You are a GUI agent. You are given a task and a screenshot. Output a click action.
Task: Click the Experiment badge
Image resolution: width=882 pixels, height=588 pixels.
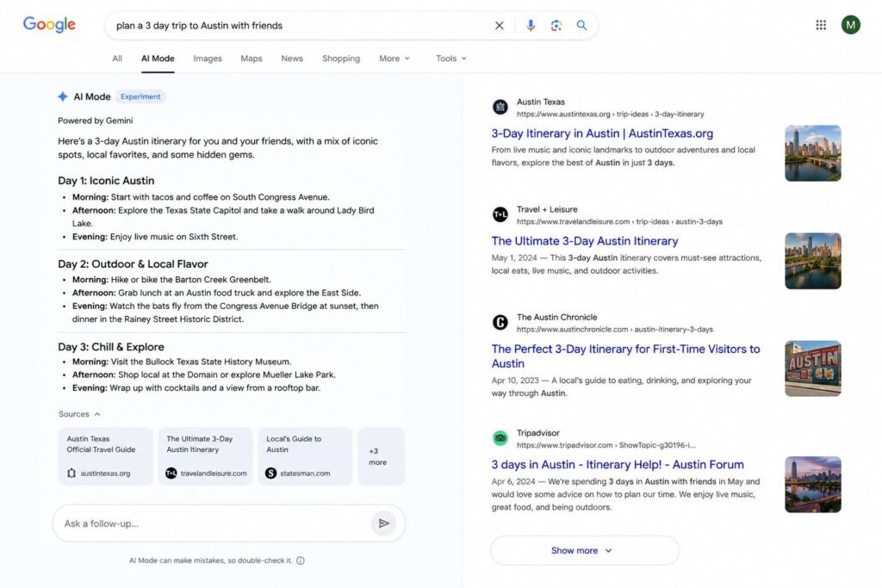(x=140, y=96)
